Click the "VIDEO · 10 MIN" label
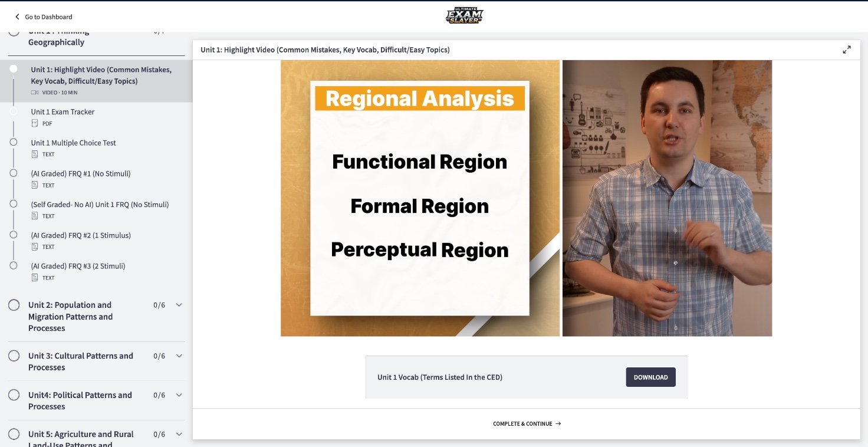Screen dimensions: 868x447 [60, 93]
